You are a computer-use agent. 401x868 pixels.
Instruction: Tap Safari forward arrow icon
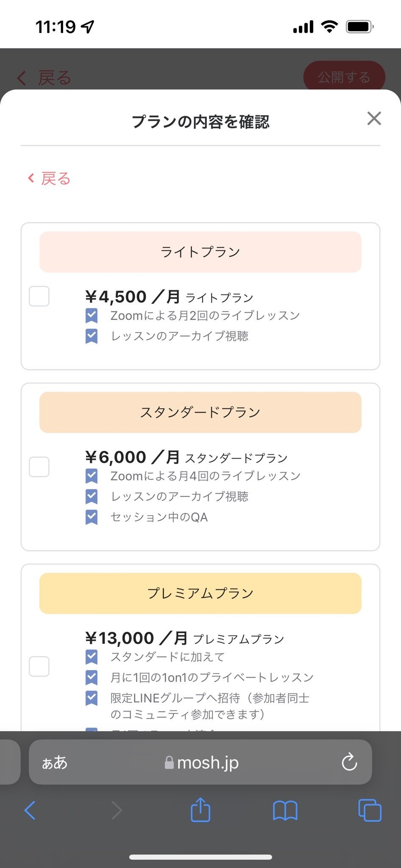tap(117, 810)
